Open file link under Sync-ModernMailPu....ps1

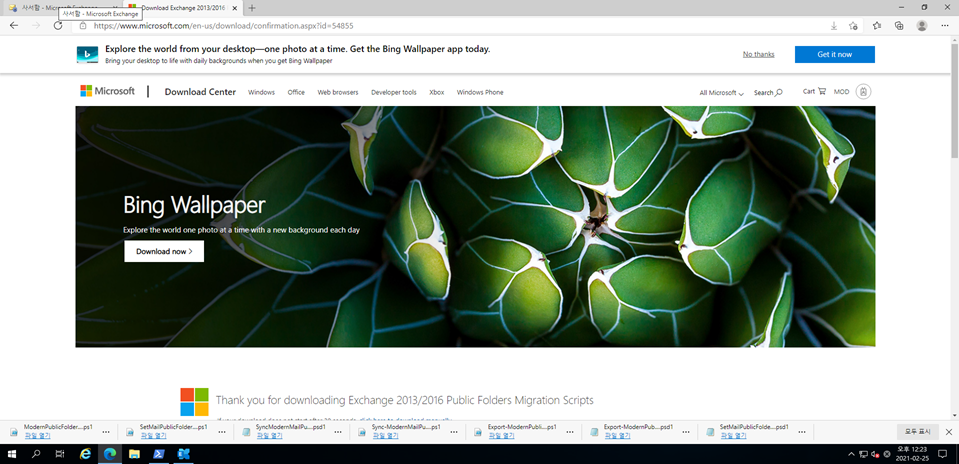click(385, 436)
